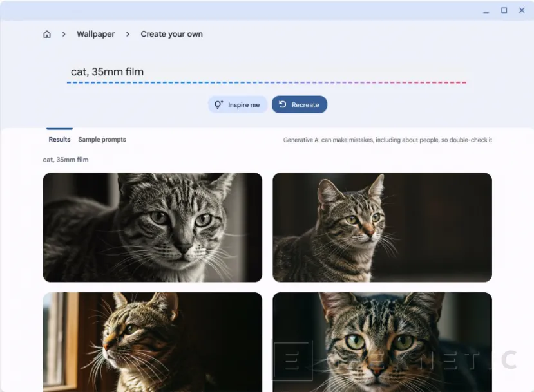The image size is (534, 392).
Task: Click the lightbulb icon on Inspire me
Action: click(218, 104)
